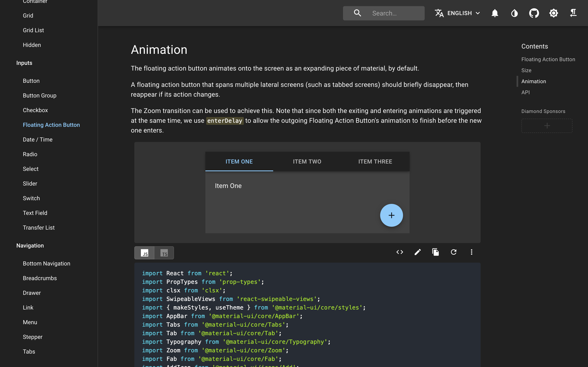Toggle right-to-left text direction
The height and width of the screenshot is (367, 588).
coord(573,13)
